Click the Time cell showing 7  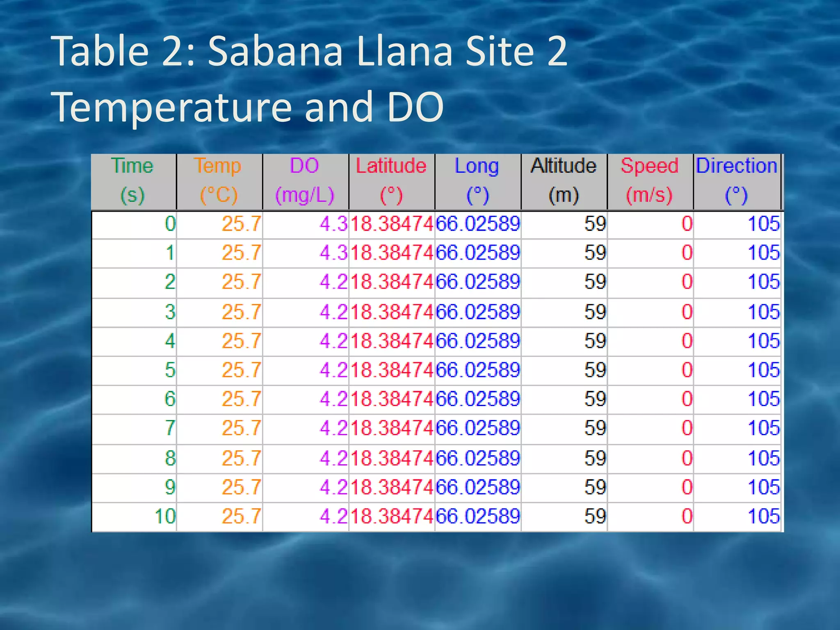click(x=134, y=429)
